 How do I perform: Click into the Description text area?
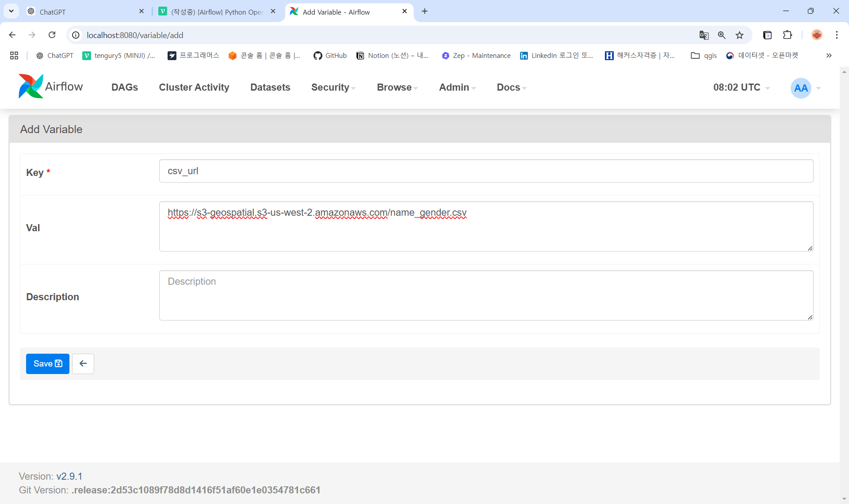(x=486, y=295)
